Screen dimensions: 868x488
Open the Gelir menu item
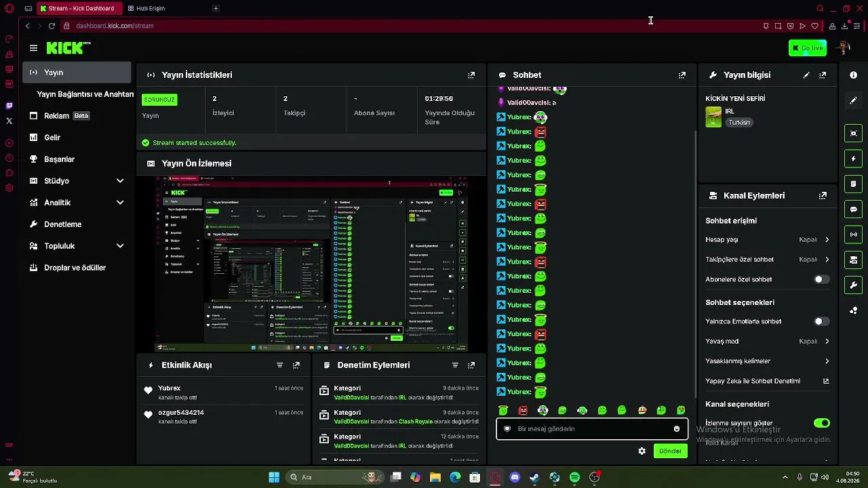(x=77, y=138)
